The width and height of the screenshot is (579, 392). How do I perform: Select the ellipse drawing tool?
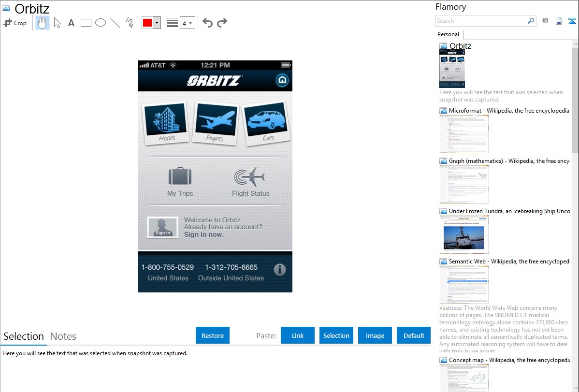pyautogui.click(x=101, y=23)
